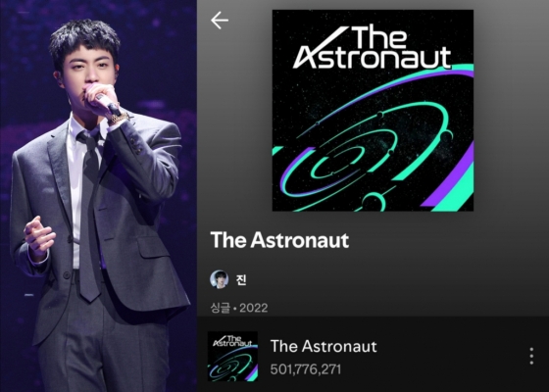Click empty track row area before dots
The width and height of the screenshot is (549, 392).
click(x=452, y=356)
